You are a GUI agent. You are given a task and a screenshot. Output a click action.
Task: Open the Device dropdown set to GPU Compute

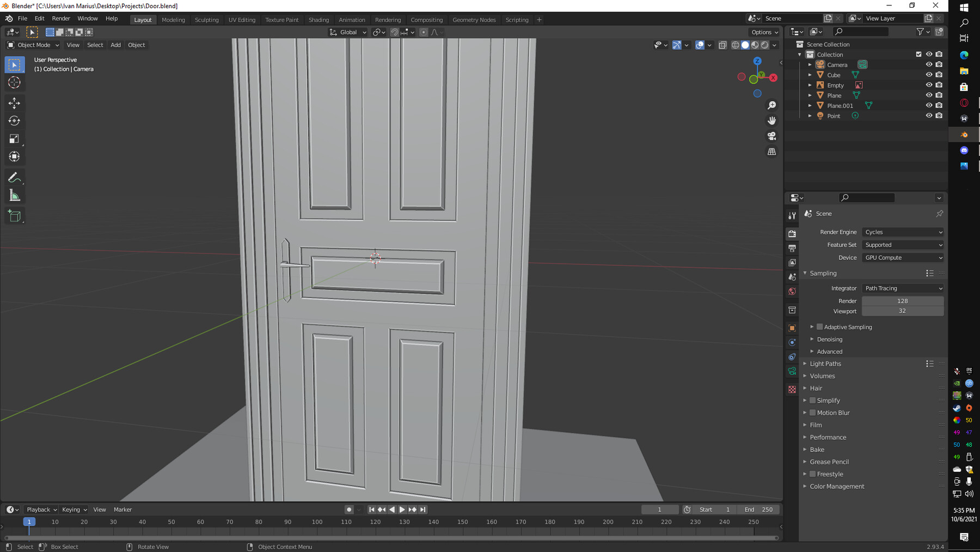[902, 257]
